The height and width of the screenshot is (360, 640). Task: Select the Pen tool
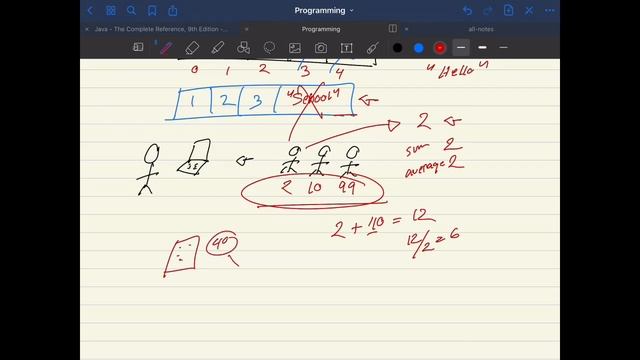[x=166, y=48]
